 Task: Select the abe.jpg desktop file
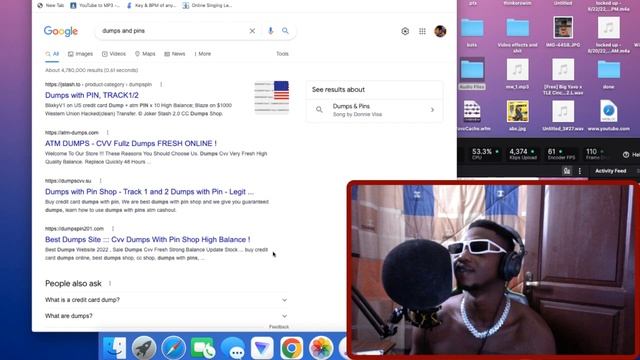tap(518, 116)
